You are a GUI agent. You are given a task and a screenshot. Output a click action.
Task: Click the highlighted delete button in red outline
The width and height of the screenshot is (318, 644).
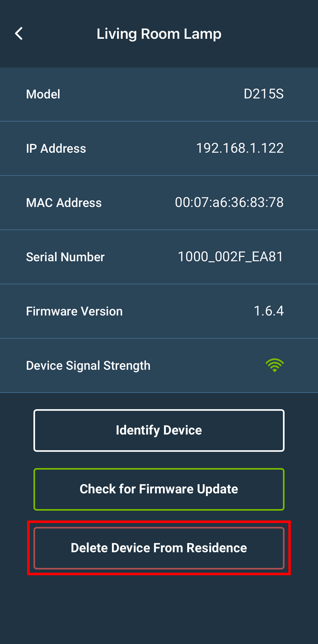coord(159,548)
